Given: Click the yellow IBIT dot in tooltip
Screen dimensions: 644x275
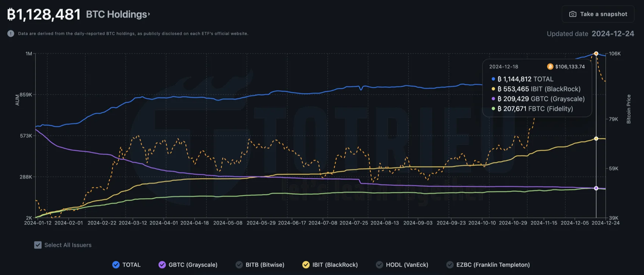Looking at the screenshot, I should coord(493,89).
